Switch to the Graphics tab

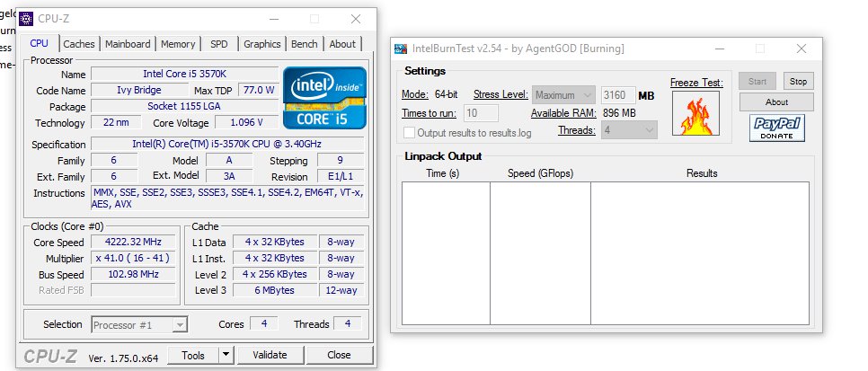[261, 44]
